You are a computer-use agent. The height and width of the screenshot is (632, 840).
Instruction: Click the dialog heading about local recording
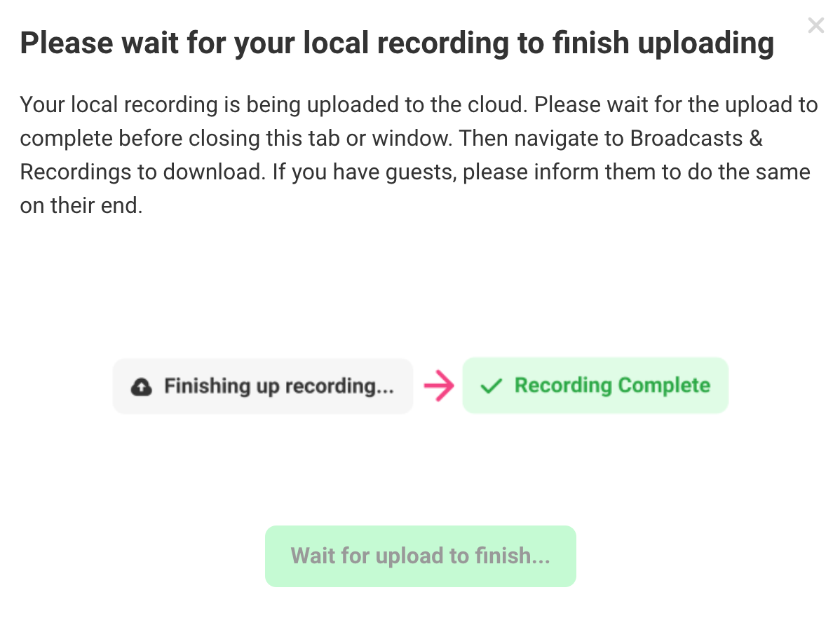click(x=397, y=43)
